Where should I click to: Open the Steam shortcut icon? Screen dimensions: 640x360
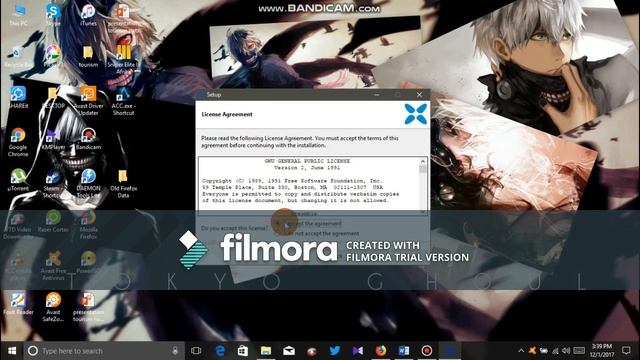(53, 184)
